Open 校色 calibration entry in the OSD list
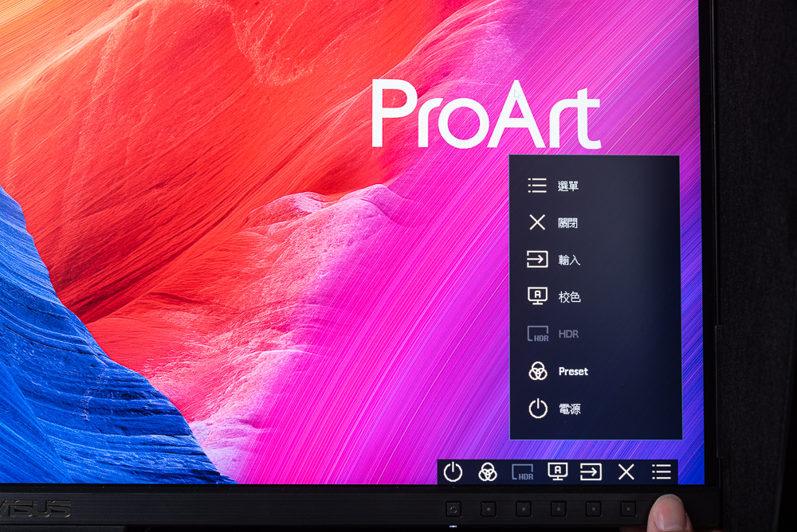797x532 pixels. [x=569, y=297]
